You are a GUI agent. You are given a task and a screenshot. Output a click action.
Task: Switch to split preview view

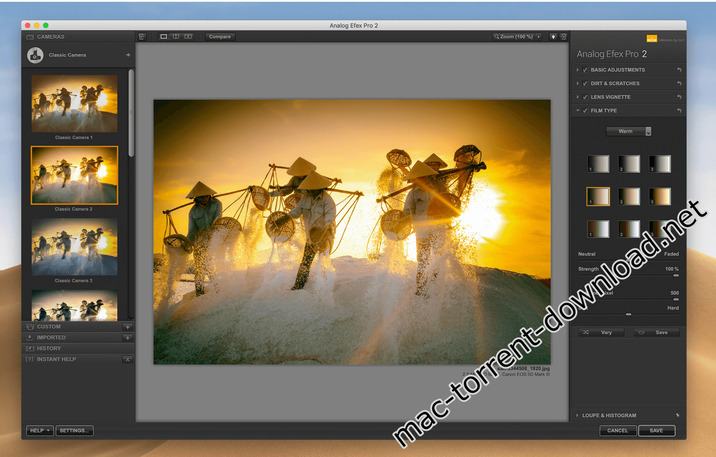(x=176, y=36)
